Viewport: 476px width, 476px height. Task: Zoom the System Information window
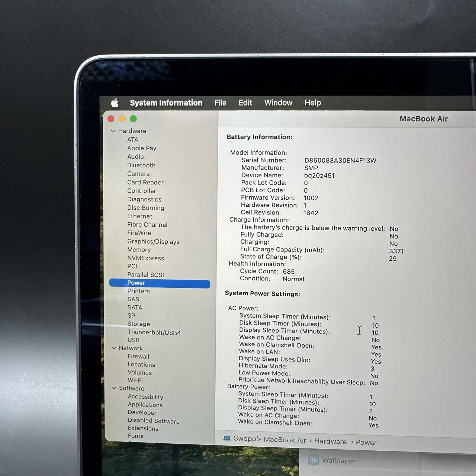pyautogui.click(x=134, y=119)
